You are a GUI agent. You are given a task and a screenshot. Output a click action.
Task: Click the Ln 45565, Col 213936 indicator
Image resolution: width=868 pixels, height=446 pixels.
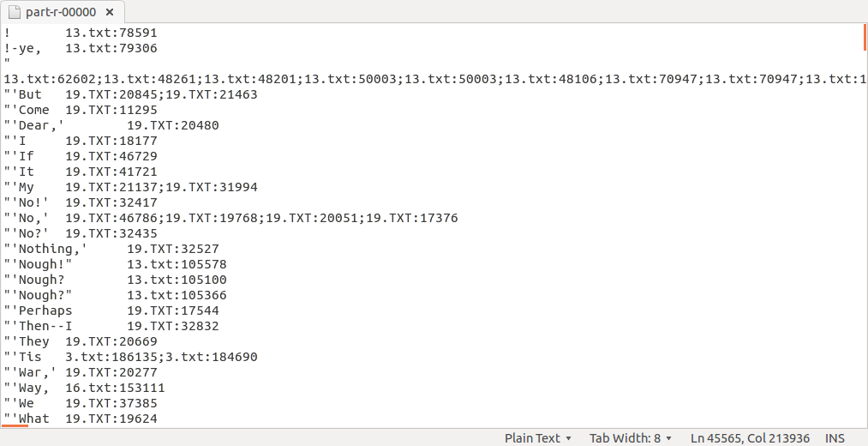(750, 437)
